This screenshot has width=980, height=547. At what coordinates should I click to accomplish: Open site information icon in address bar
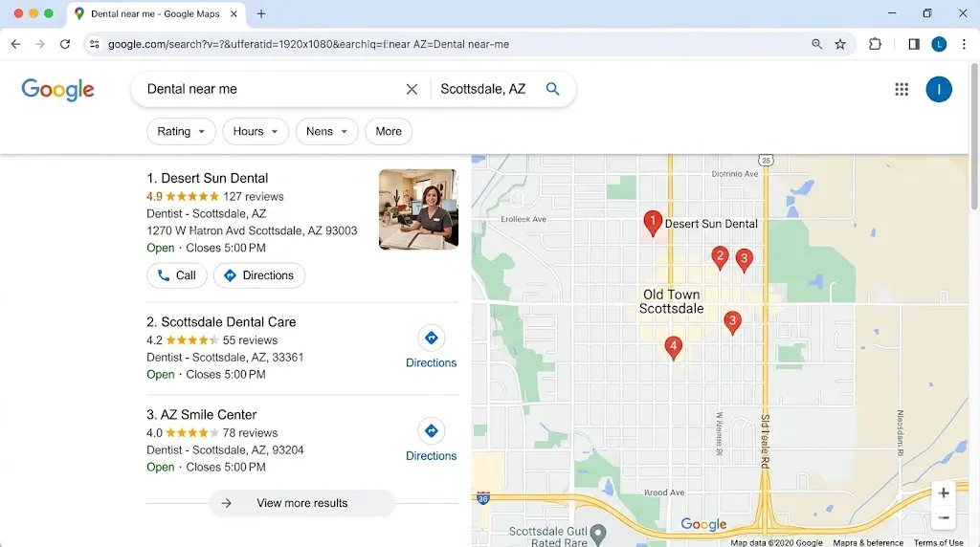(x=95, y=44)
